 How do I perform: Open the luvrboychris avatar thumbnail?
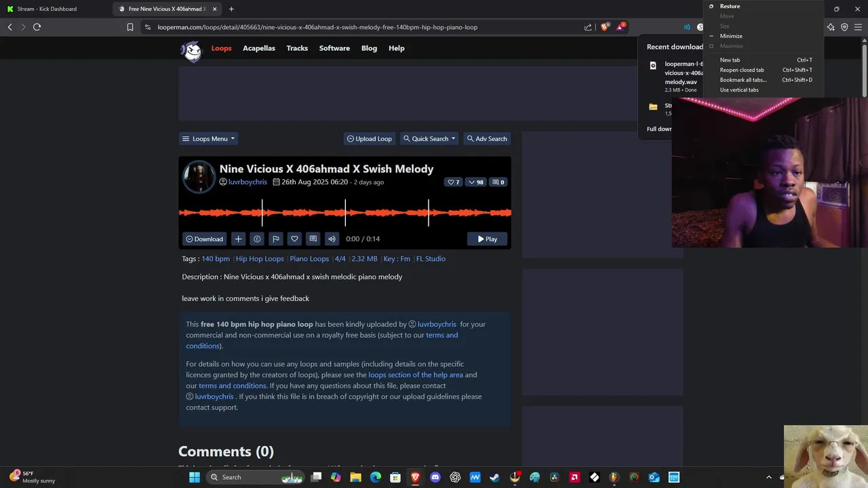point(199,177)
